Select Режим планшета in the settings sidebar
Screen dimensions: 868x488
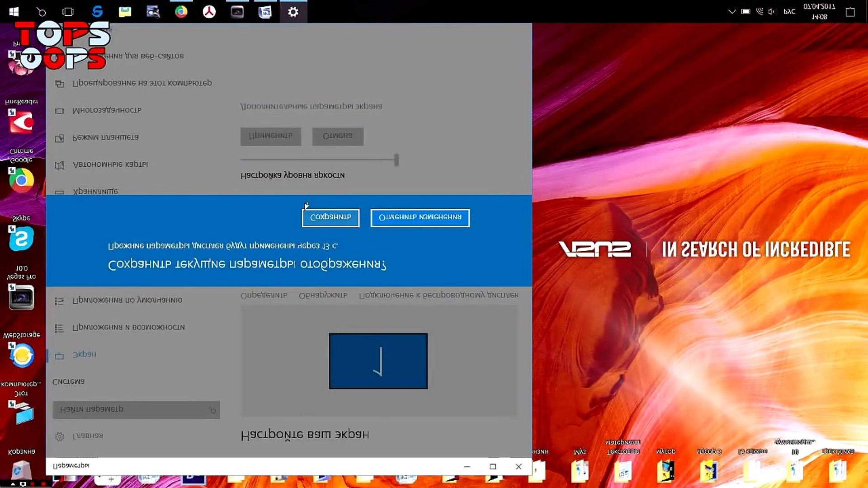coord(105,137)
